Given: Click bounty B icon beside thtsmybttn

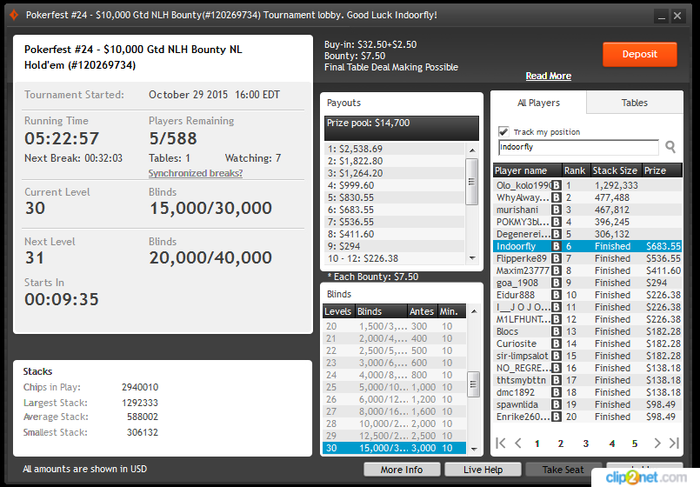Looking at the screenshot, I should (556, 380).
